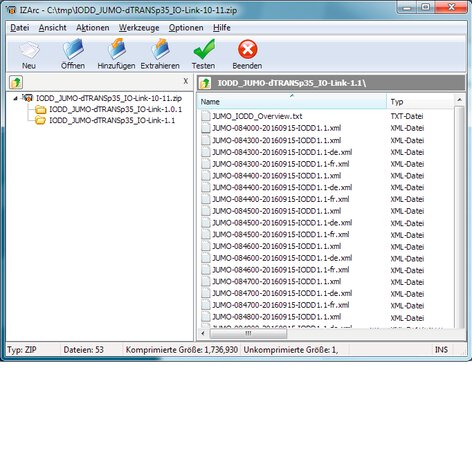Image resolution: width=472 pixels, height=455 pixels.
Task: Click the IZArc icon in the title bar
Action: click(x=11, y=10)
